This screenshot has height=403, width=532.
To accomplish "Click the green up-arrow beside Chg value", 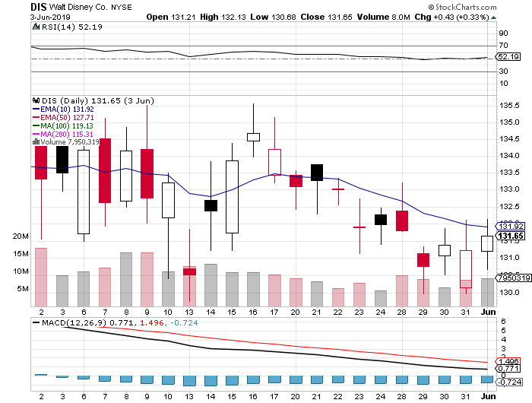I will tap(493, 17).
